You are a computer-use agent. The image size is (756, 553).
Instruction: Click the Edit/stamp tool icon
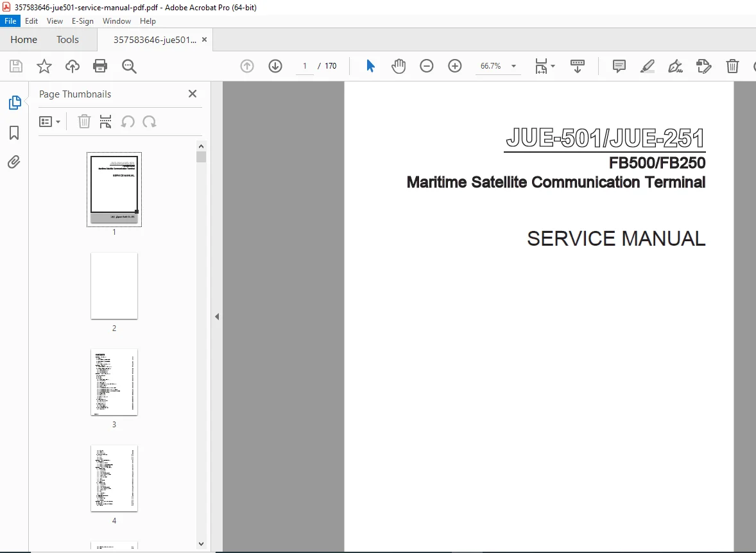(704, 66)
